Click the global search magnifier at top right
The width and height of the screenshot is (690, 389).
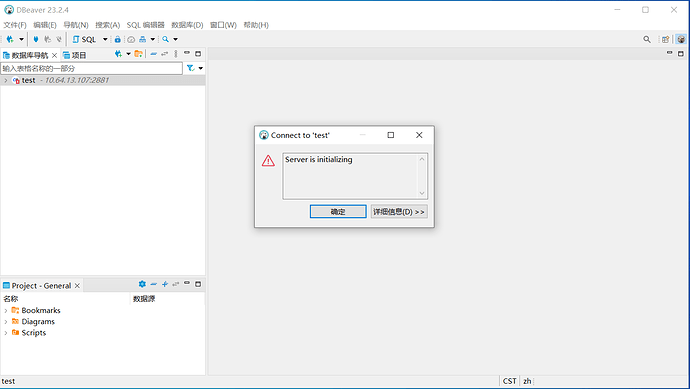point(647,39)
